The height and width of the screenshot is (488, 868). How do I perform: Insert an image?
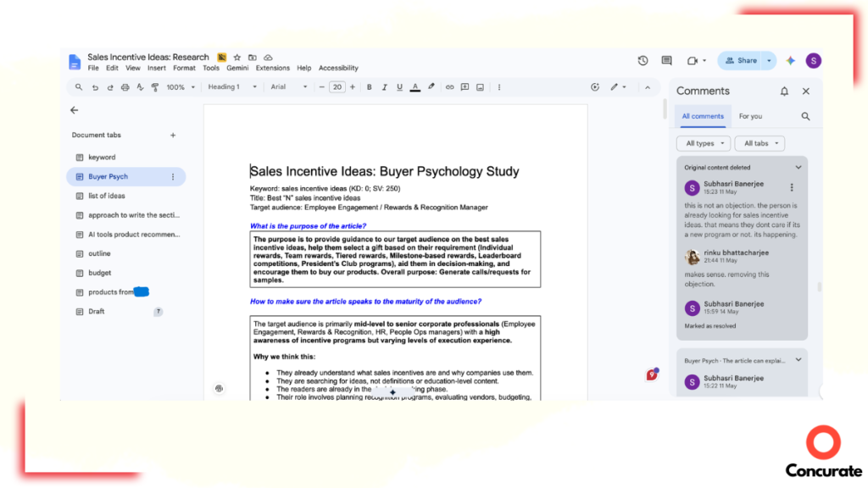pos(480,87)
